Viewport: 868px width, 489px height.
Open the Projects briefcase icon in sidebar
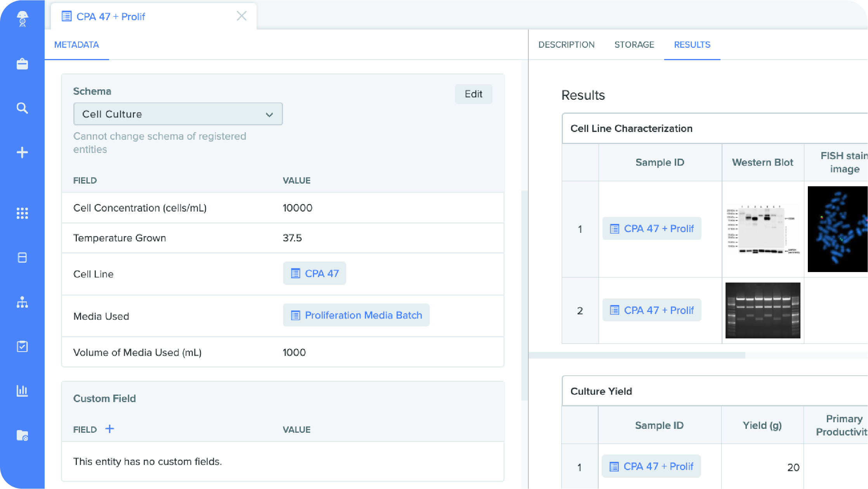pos(22,64)
